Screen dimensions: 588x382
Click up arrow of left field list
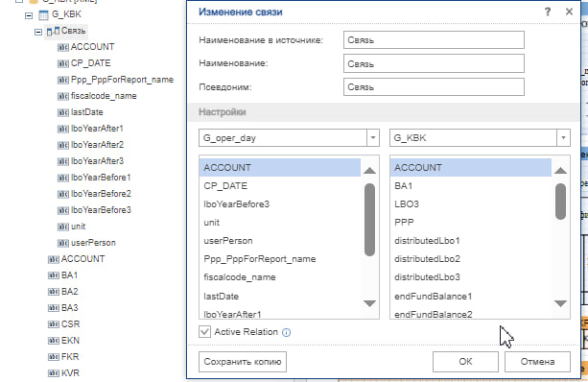[369, 171]
